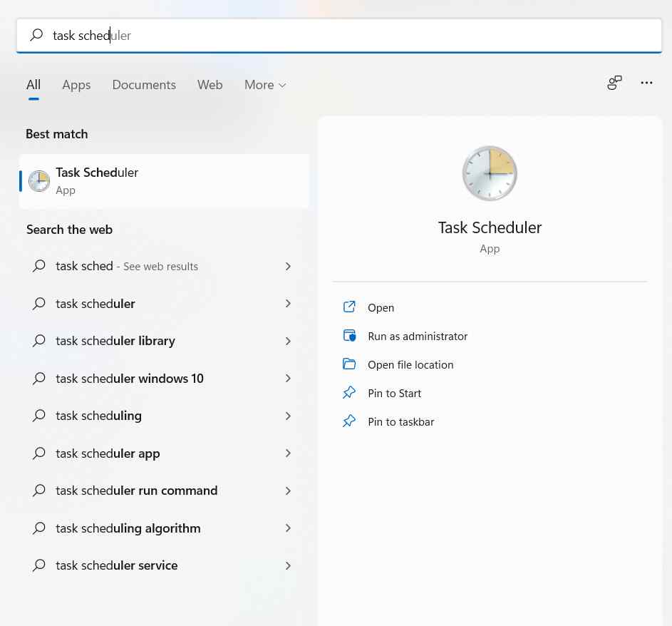Image resolution: width=672 pixels, height=626 pixels.
Task: Select Pin to taskbar
Action: tap(400, 422)
